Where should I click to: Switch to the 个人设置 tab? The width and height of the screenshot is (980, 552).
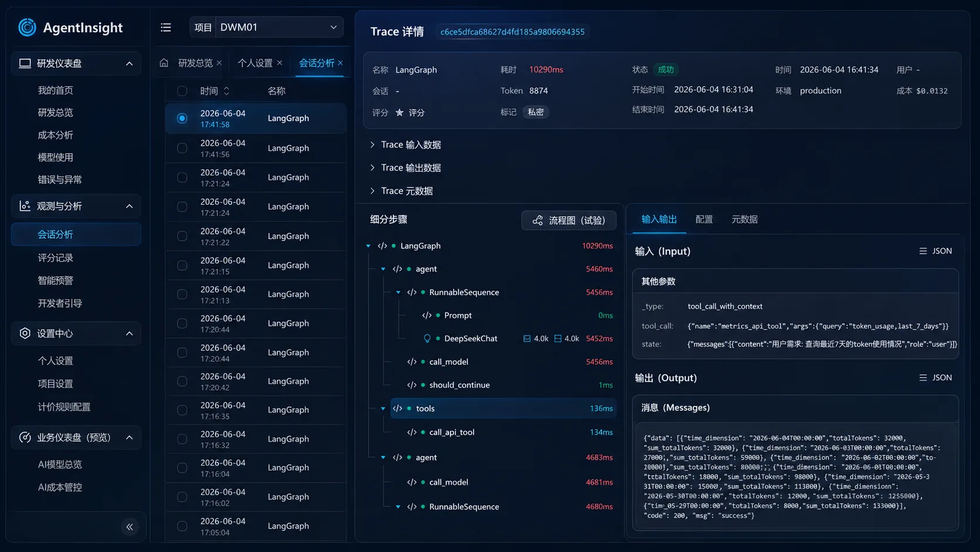click(x=255, y=63)
